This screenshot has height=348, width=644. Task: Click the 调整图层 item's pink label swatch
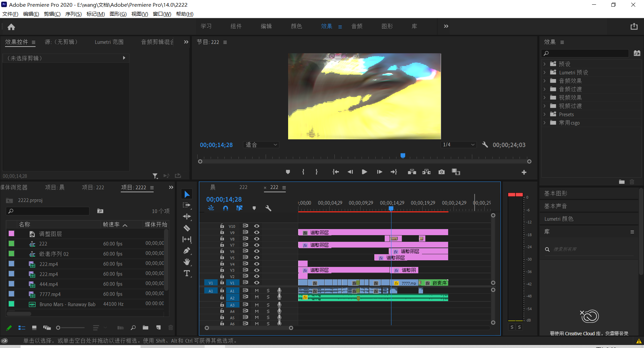click(11, 233)
